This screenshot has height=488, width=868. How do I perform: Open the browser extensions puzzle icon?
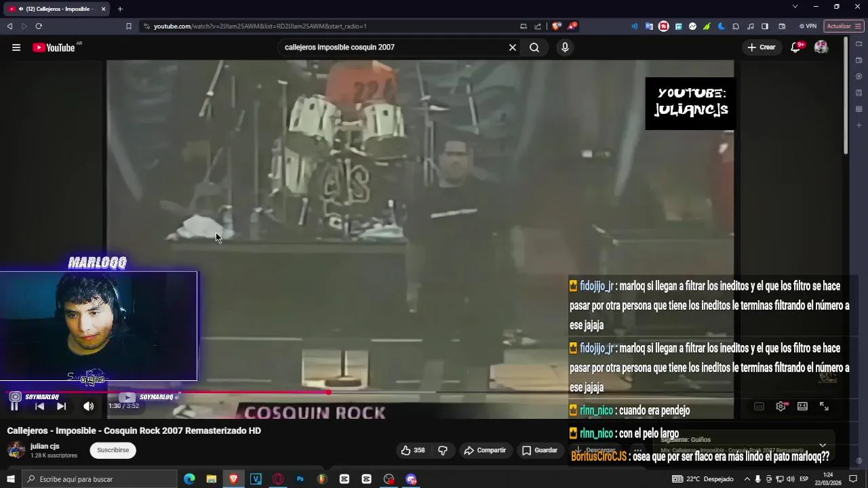point(736,26)
